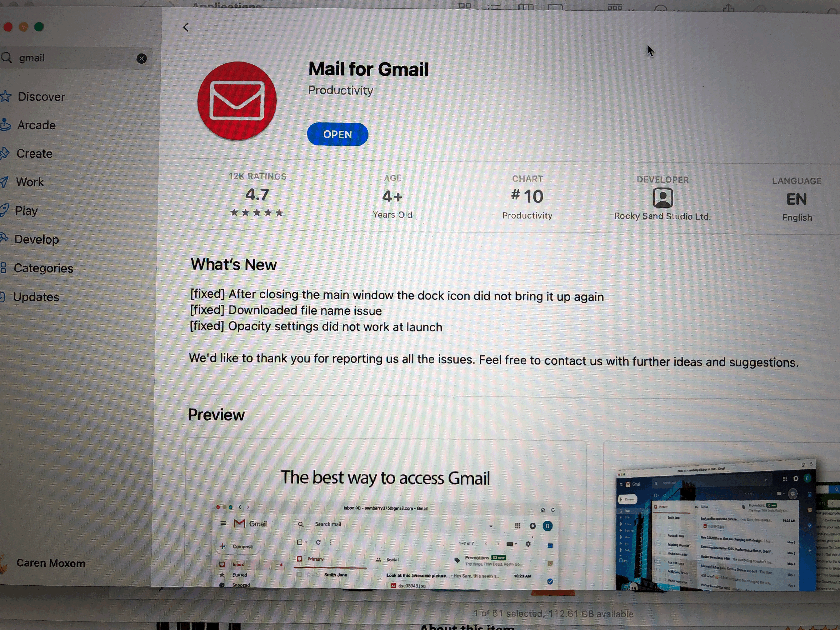Click the X to clear the search field
Viewport: 840px width, 630px height.
point(141,58)
